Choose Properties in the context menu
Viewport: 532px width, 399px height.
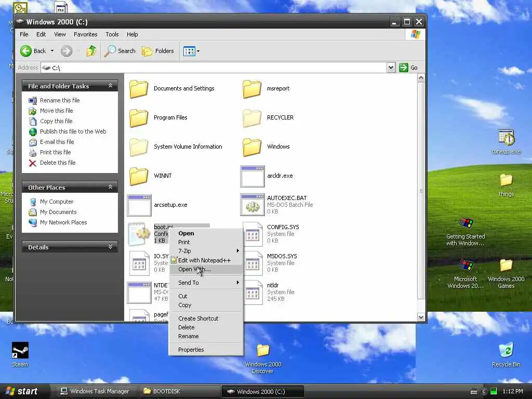206,350
